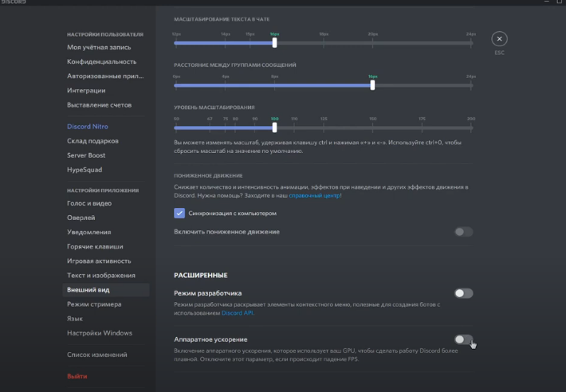Toggle Аппаратное ускорение switch
The image size is (566, 392).
pos(463,339)
